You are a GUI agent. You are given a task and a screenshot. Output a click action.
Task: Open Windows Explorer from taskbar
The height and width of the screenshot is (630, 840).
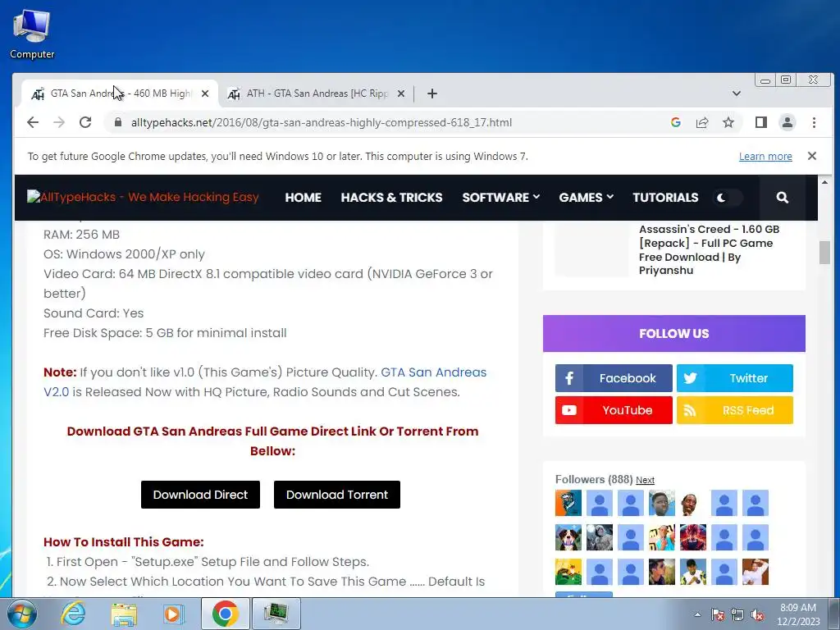click(124, 614)
